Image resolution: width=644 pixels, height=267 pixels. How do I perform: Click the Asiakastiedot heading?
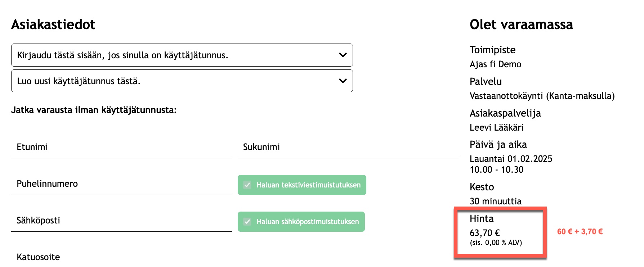(53, 24)
